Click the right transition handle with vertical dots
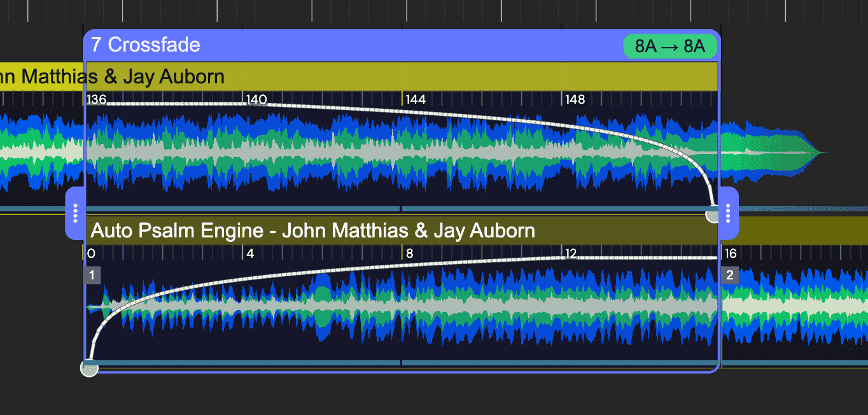Viewport: 868px width, 415px height. point(729,213)
